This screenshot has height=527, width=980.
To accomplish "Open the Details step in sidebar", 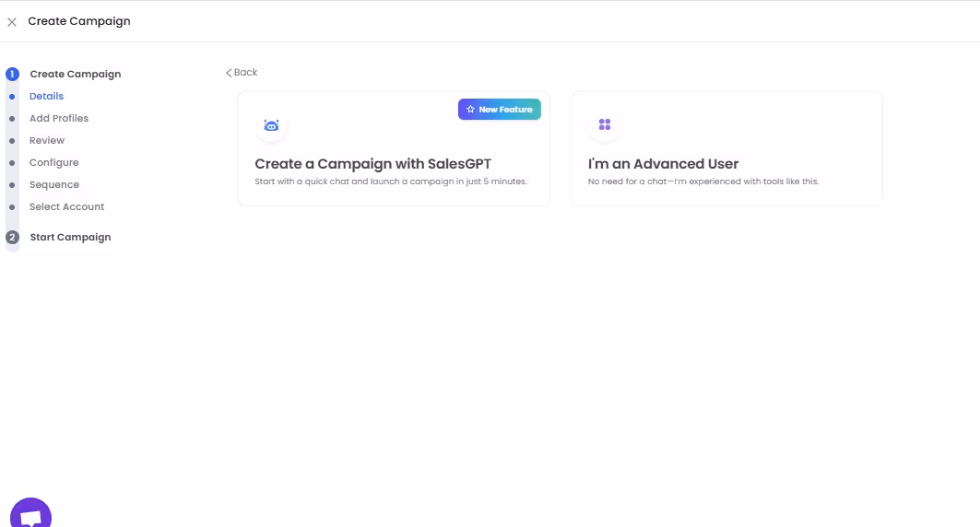I will click(x=46, y=96).
